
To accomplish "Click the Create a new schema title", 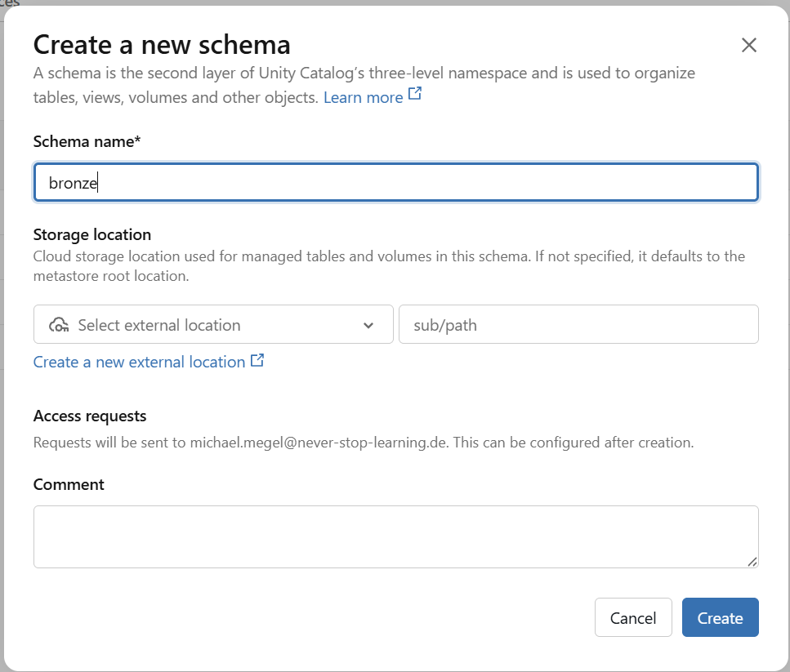I will (162, 45).
